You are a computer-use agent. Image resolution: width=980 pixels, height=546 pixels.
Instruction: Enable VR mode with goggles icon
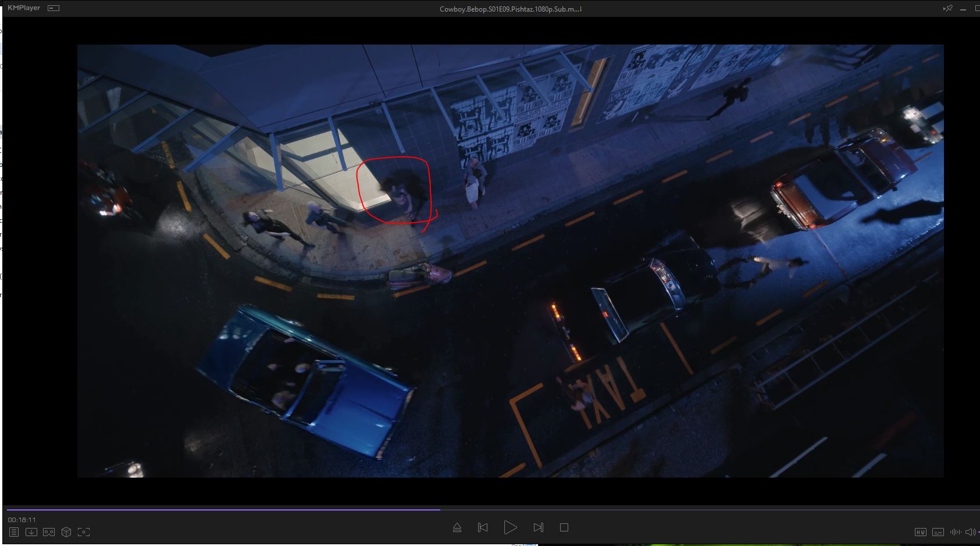click(49, 532)
